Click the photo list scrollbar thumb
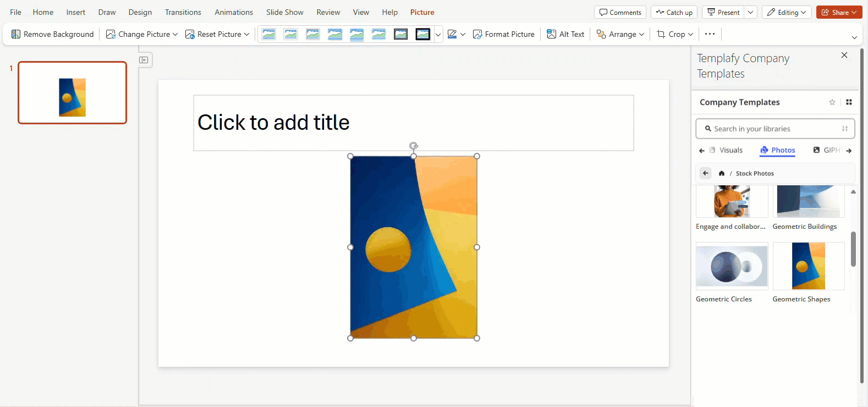 (853, 249)
